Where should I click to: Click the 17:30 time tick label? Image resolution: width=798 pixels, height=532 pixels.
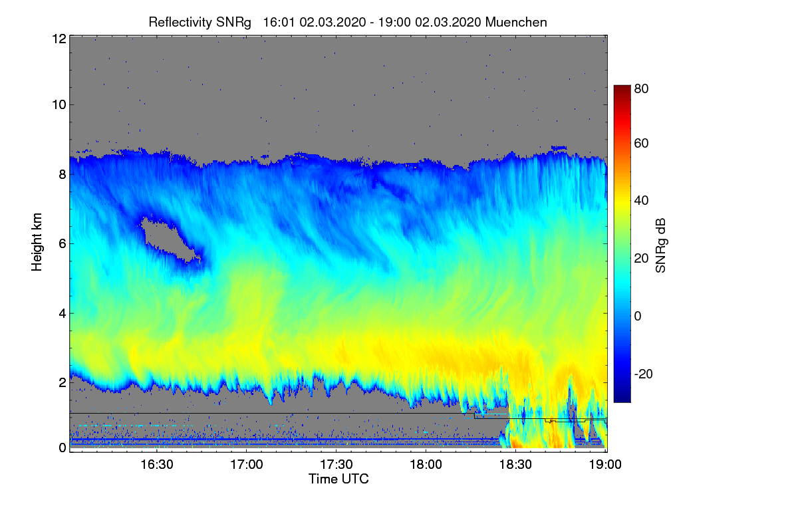(336, 464)
